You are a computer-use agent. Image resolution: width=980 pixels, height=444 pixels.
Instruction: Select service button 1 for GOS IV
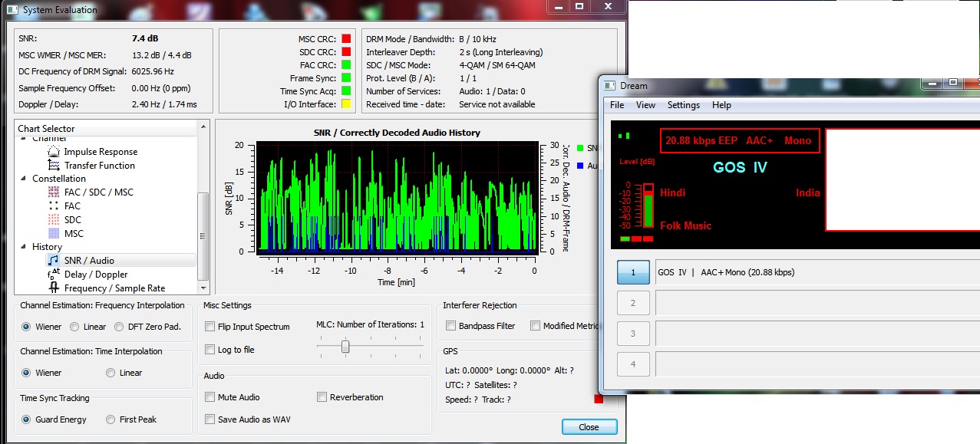(633, 272)
